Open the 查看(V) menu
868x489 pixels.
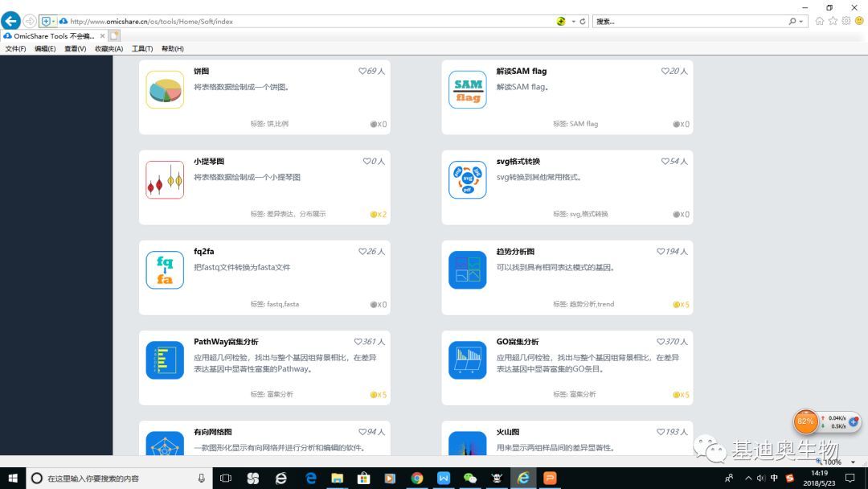coord(76,49)
